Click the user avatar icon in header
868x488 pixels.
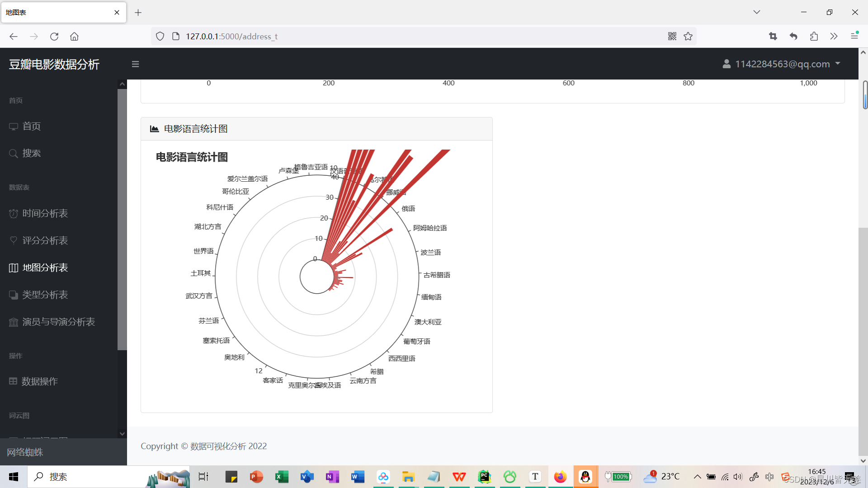726,64
